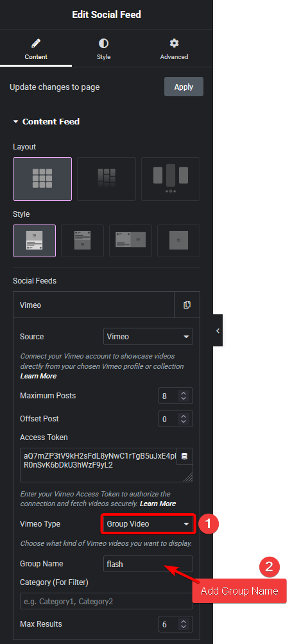Apply changes to the page

184,87
